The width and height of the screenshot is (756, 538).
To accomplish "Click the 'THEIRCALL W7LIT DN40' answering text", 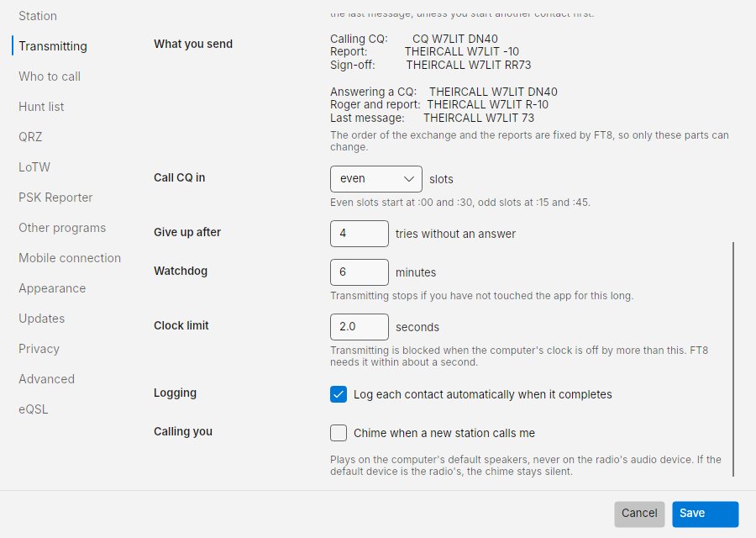I will (x=493, y=92).
